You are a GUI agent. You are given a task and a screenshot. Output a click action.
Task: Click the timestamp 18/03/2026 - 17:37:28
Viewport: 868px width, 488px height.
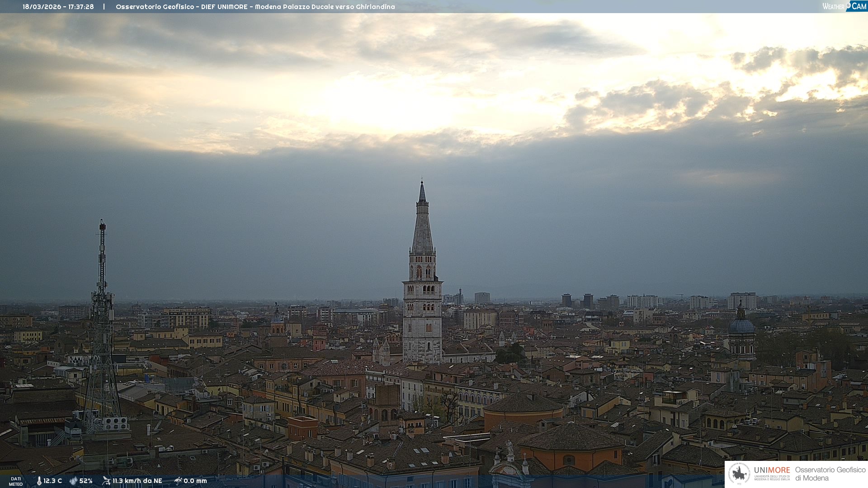(58, 7)
